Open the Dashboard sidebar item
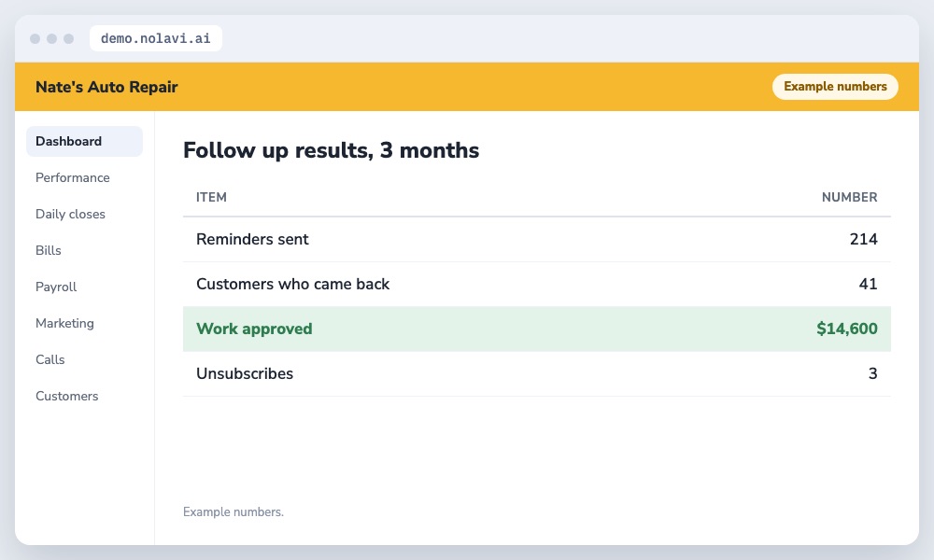Image resolution: width=934 pixels, height=560 pixels. pyautogui.click(x=84, y=141)
